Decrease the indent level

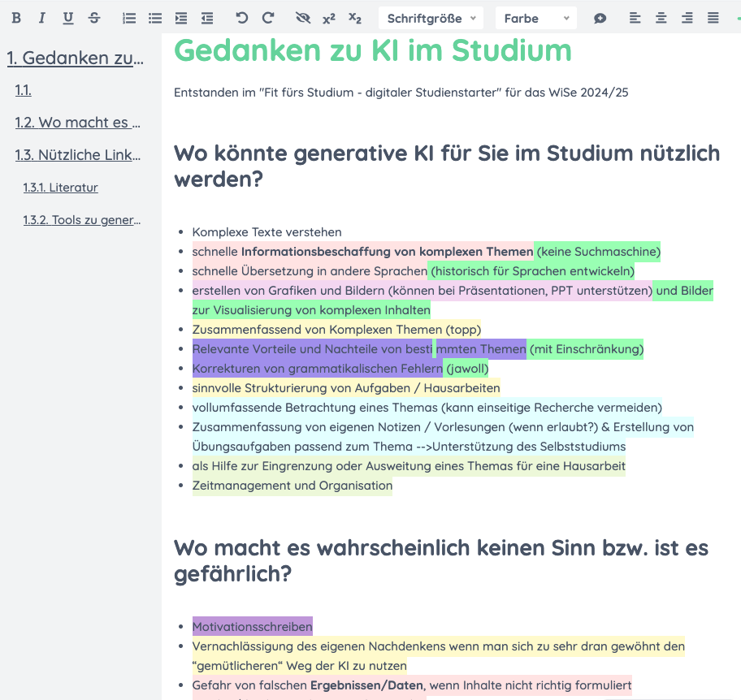pos(207,18)
